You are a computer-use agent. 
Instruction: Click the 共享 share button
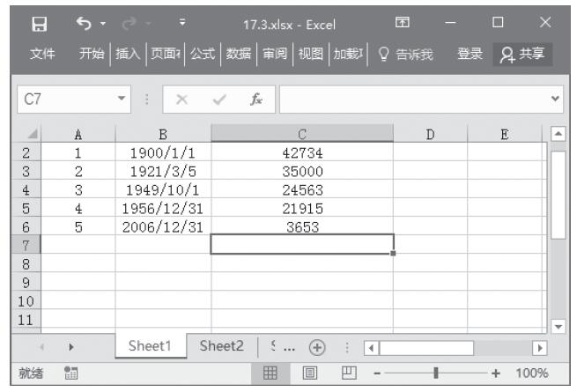point(520,55)
